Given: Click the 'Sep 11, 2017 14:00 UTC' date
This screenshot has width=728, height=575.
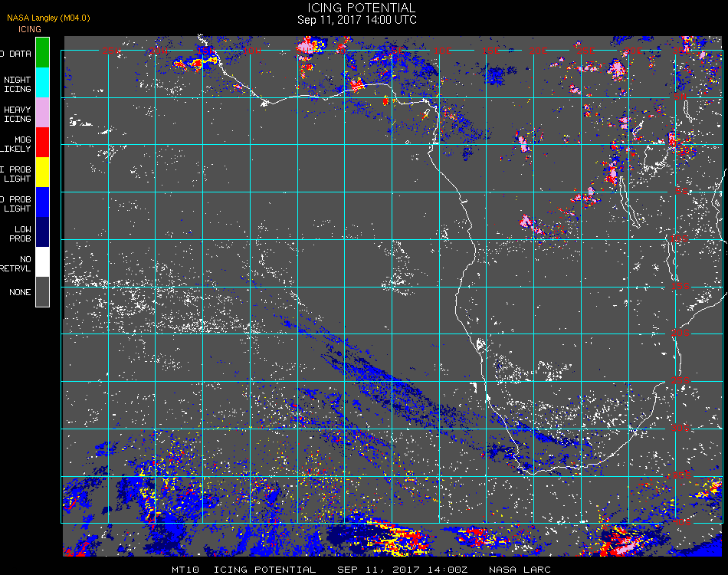Looking at the screenshot, I should 357,20.
